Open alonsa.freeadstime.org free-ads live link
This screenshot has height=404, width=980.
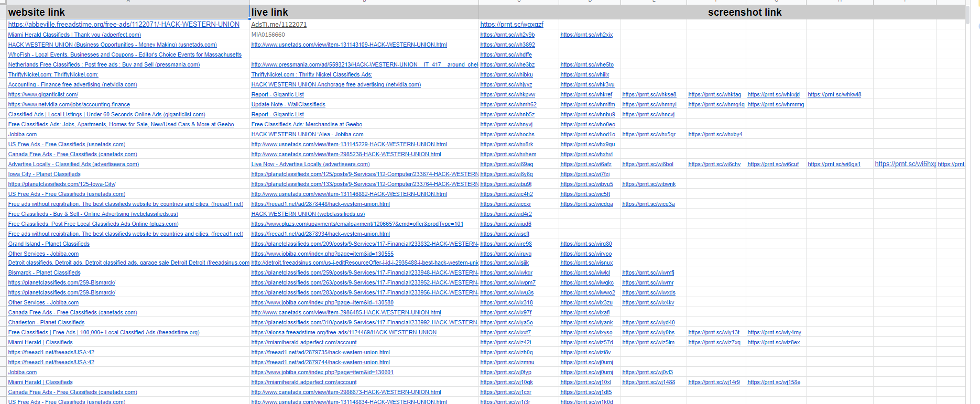pos(344,333)
